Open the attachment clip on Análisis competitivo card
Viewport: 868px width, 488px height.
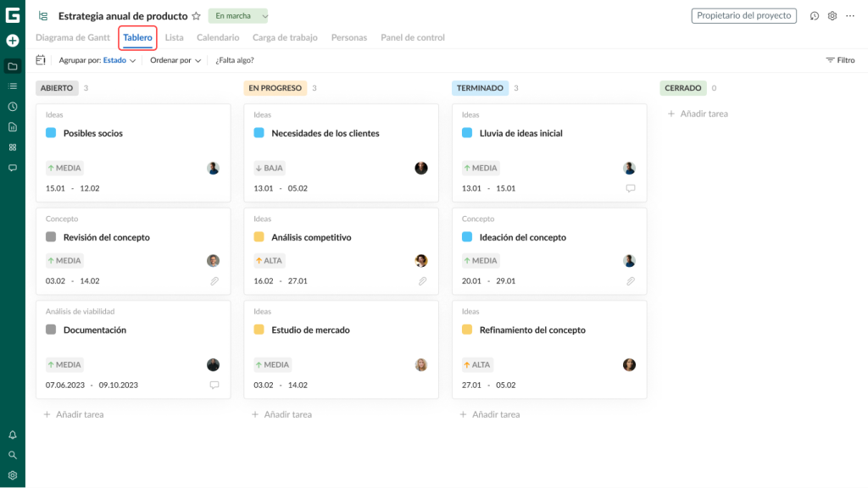tap(422, 281)
